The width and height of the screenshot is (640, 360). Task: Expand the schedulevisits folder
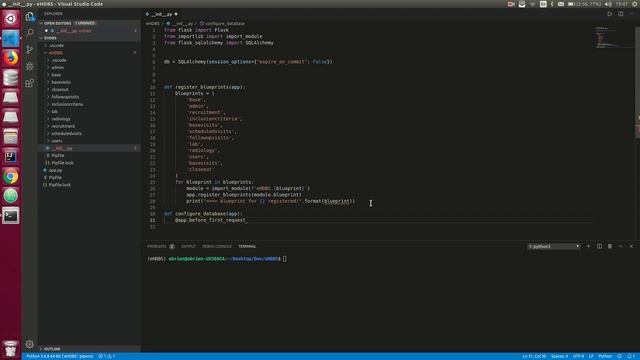(67, 133)
